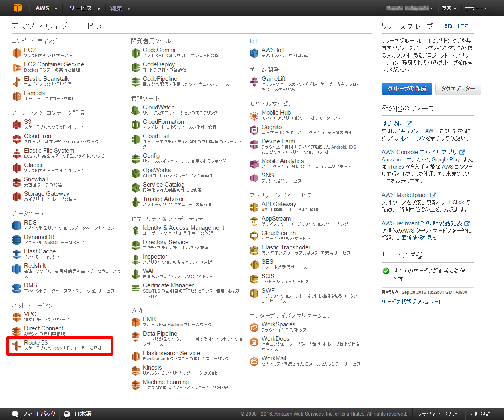The width and height of the screenshot is (504, 420).
Task: Open the Elastic Beanstalk service link
Action: coord(46,79)
